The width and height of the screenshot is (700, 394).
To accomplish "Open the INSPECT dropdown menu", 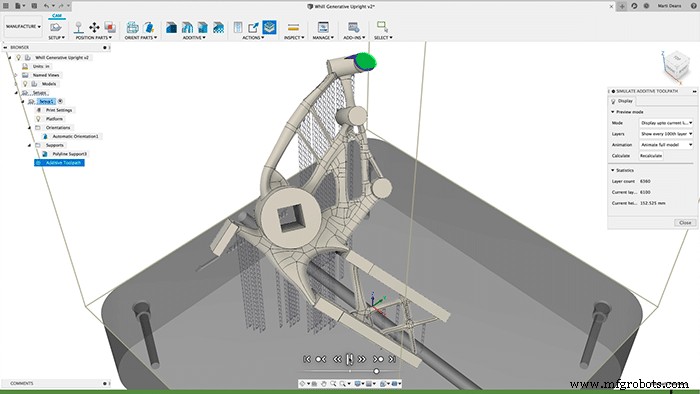I will pos(294,37).
